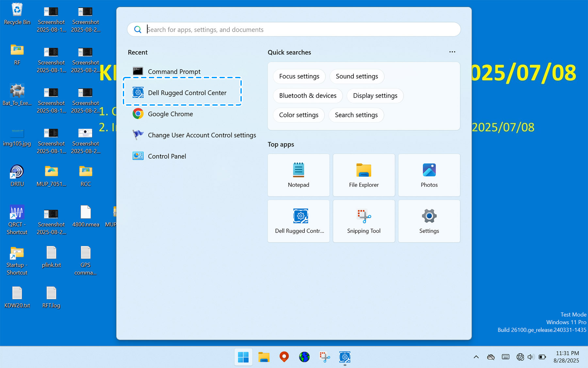Image resolution: width=588 pixels, height=368 pixels.
Task: Select the Sound settings quick search
Action: (x=357, y=76)
